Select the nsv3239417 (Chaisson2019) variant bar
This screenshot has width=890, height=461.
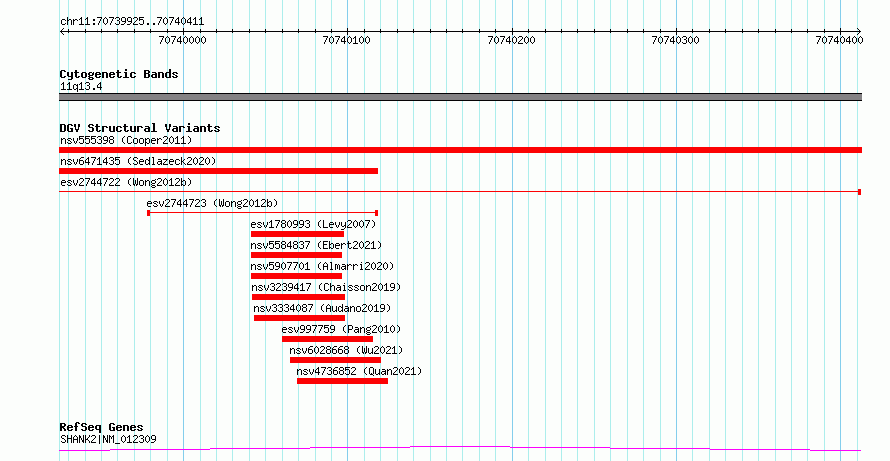(299, 297)
